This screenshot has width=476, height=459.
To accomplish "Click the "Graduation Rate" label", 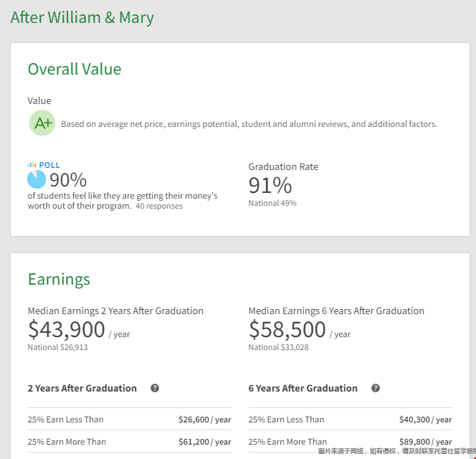I will click(x=283, y=166).
